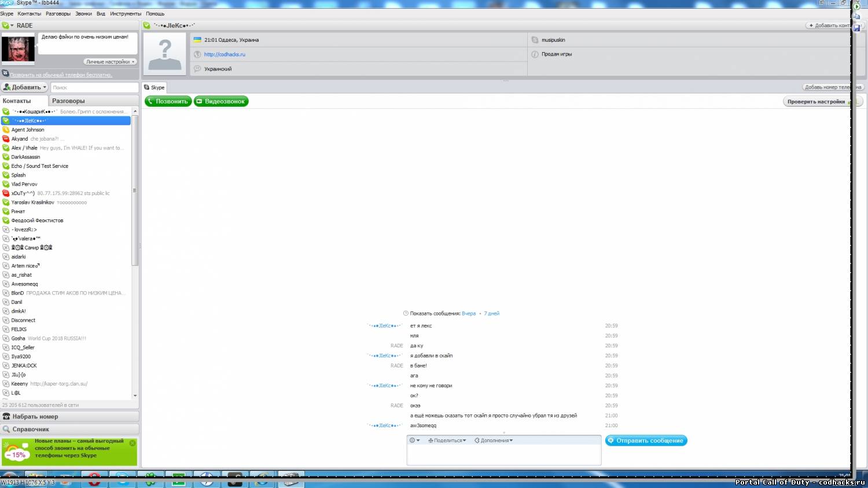Screen dimensions: 868x488
Task: Select contact 'Yaroslav Krasilnikov'
Action: click(x=66, y=203)
